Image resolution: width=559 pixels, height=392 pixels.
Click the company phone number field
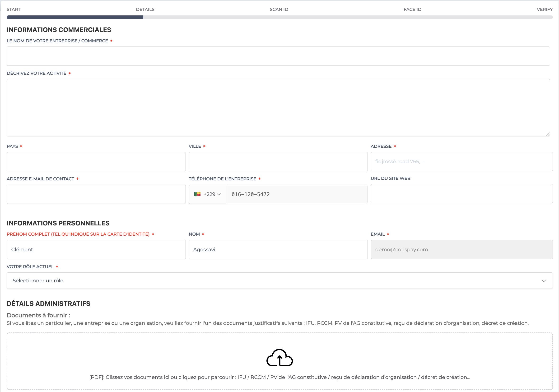click(x=296, y=194)
